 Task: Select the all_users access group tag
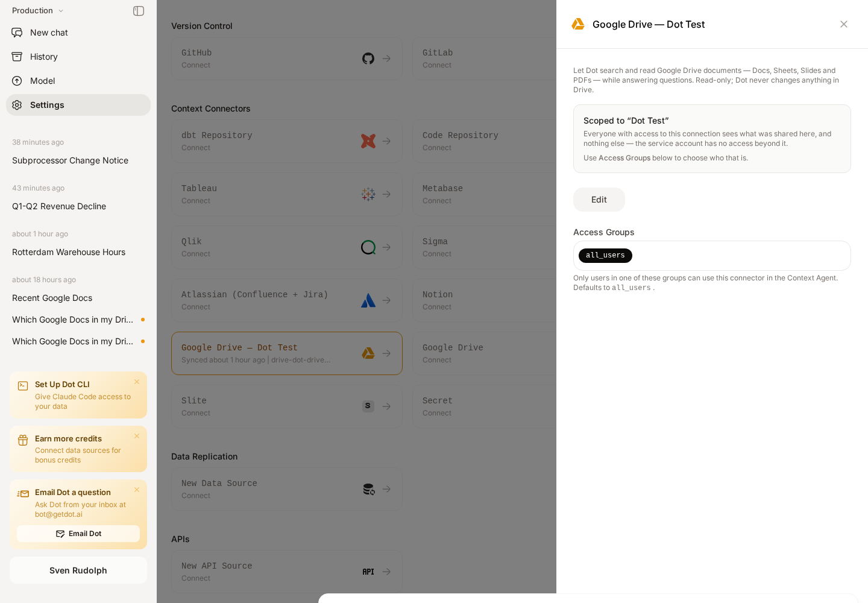[605, 256]
